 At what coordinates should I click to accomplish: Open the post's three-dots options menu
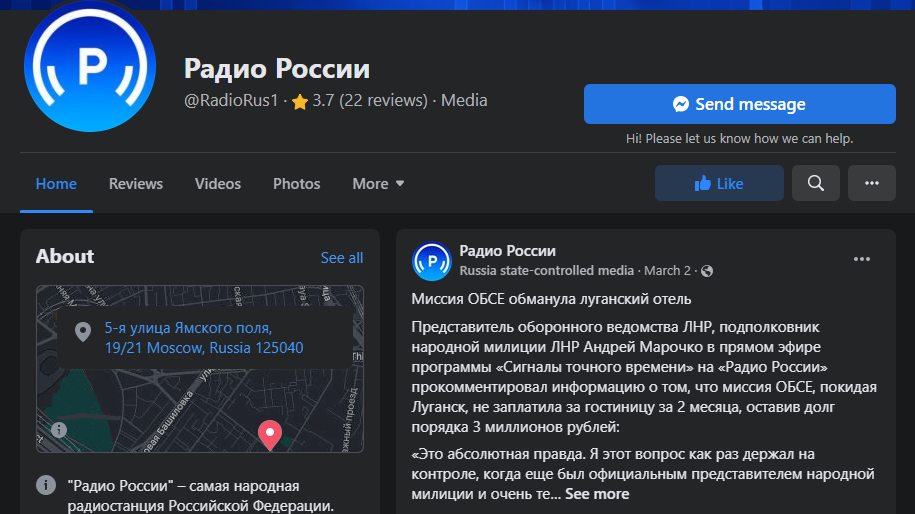pos(861,259)
